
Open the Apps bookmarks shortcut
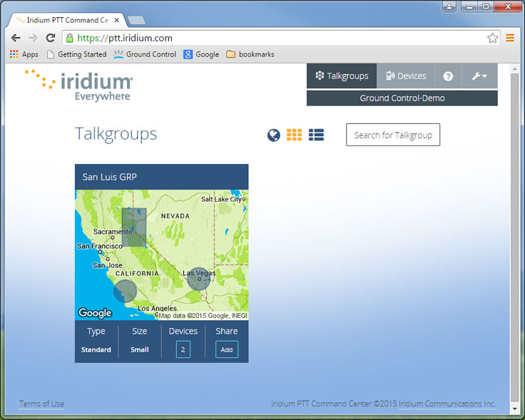[24, 54]
